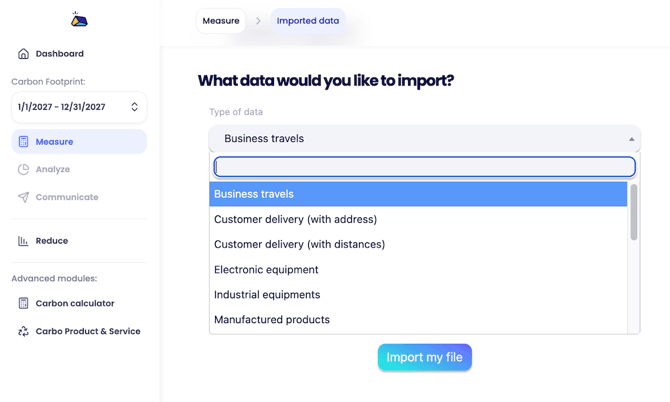
Task: Click the breadcrumb chevron separator
Action: click(x=258, y=21)
